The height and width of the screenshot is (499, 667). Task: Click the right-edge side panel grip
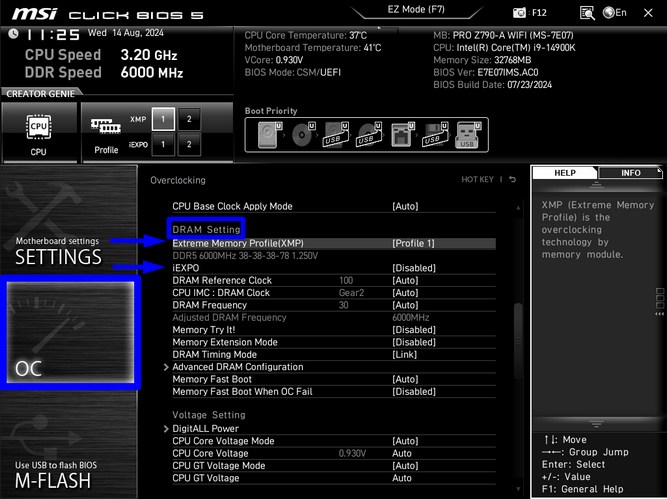[x=660, y=302]
